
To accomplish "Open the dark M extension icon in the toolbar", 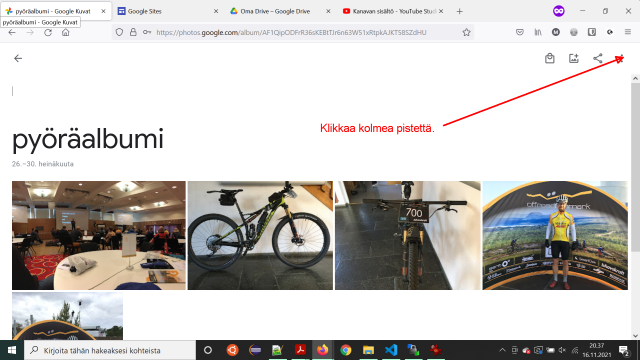I will point(556,32).
